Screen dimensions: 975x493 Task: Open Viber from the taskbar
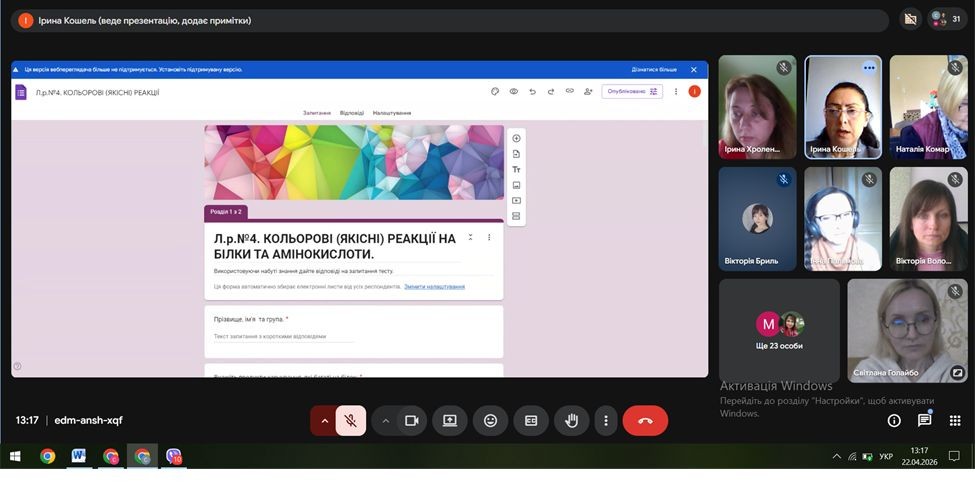pos(173,457)
